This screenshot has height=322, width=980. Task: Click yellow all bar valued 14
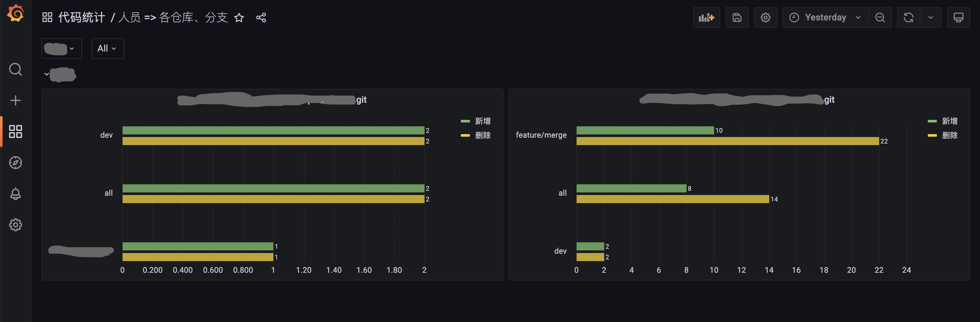coord(673,199)
